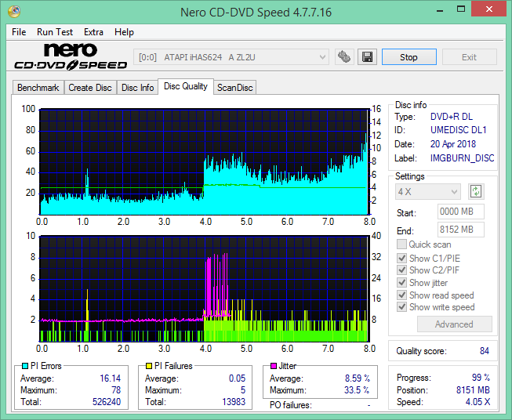The height and width of the screenshot is (420, 512).
Task: Close the Nero CD-DVD Speed window
Action: click(x=488, y=9)
